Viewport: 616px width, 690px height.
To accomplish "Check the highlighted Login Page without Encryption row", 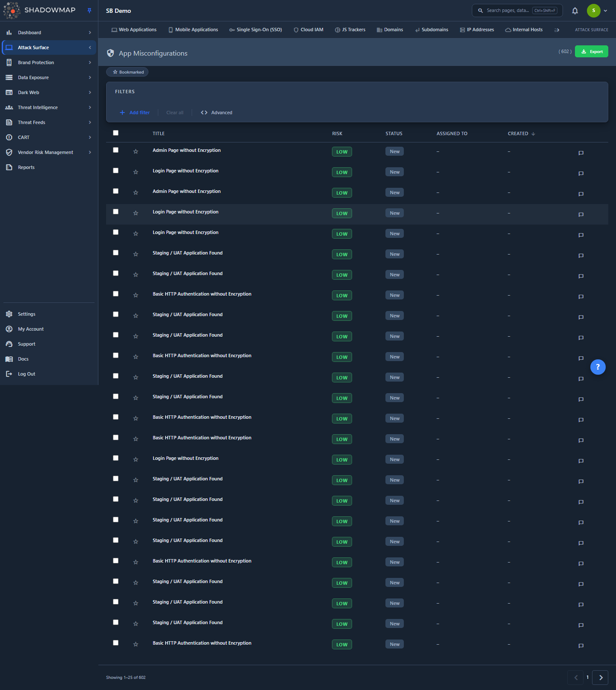I will point(115,211).
